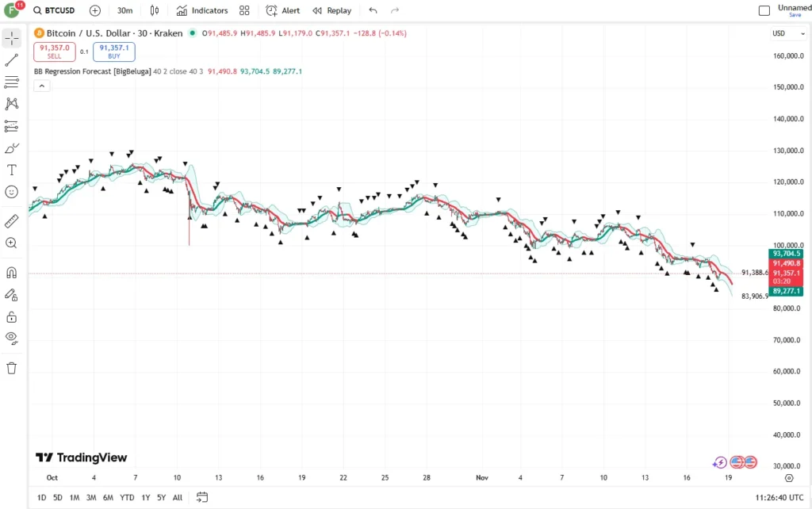Open the candlestick chart style menu
Viewport: 812px width, 509px height.
(x=155, y=10)
